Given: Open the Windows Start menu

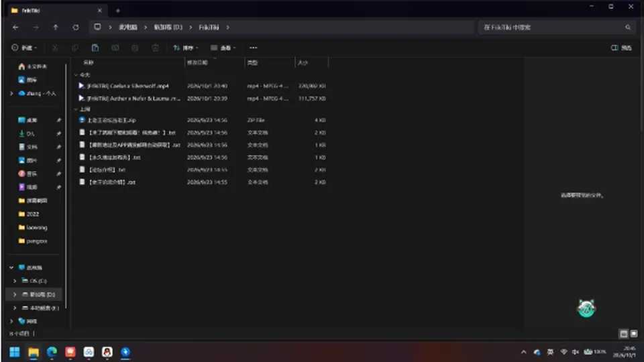Looking at the screenshot, I should (x=15, y=352).
